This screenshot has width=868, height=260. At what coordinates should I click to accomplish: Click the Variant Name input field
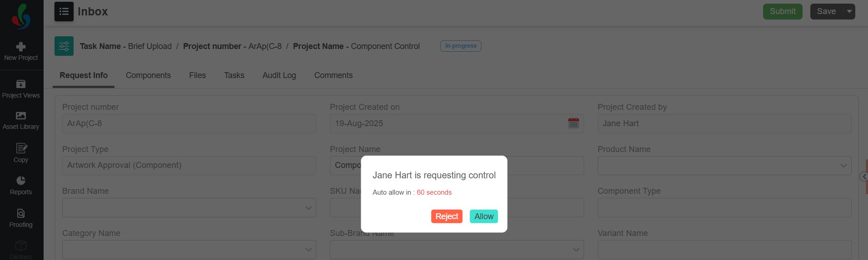pos(724,250)
